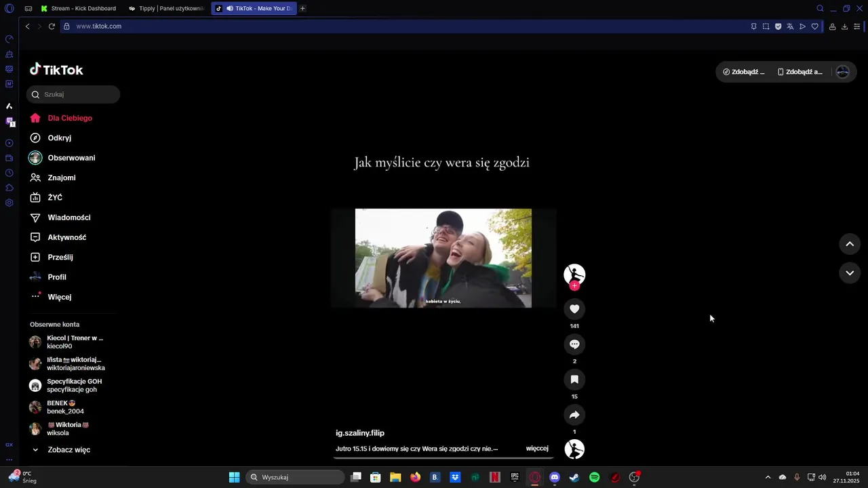Go back in browser history

click(x=27, y=26)
